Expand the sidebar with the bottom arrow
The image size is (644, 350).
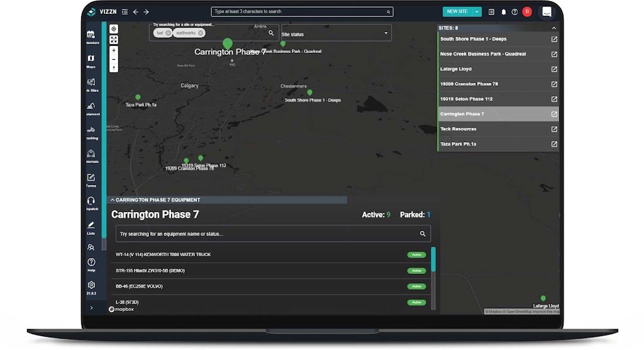click(x=91, y=308)
